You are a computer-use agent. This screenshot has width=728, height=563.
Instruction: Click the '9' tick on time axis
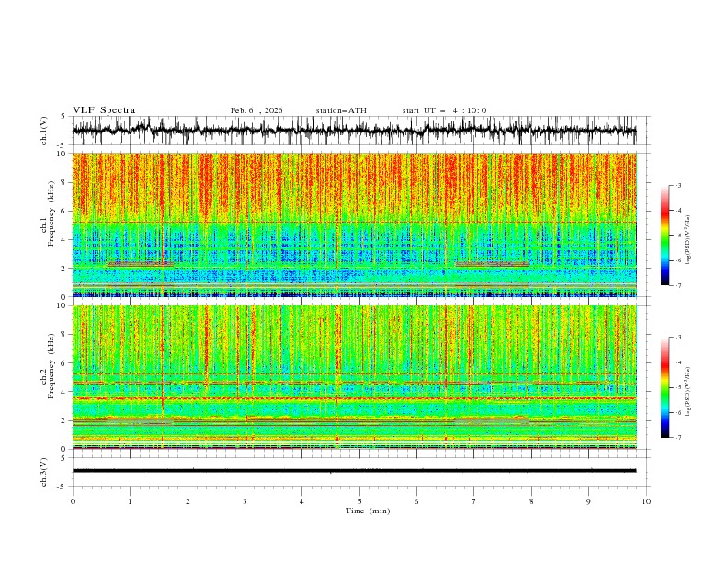(x=588, y=501)
